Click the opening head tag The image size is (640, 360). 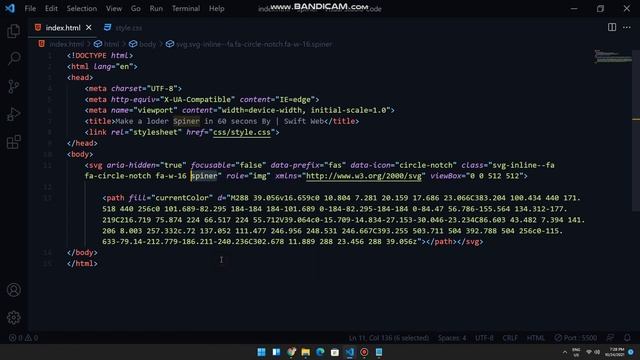(x=80, y=78)
